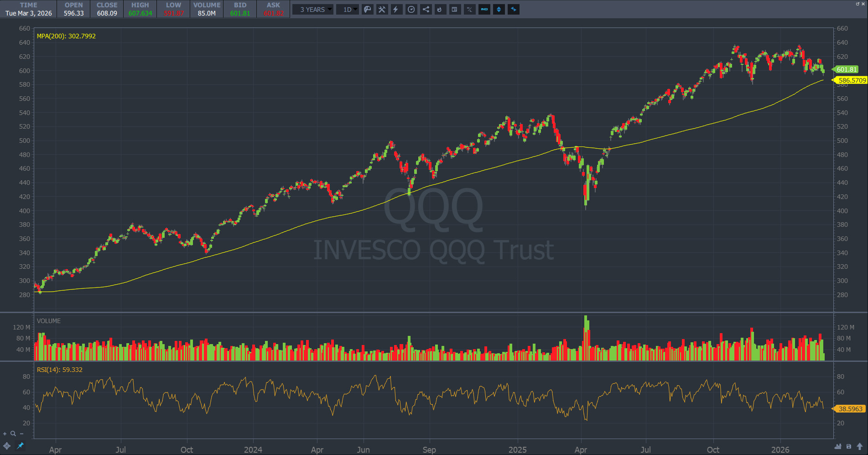
Task: Toggle the H/L high-low markers
Action: (x=469, y=10)
